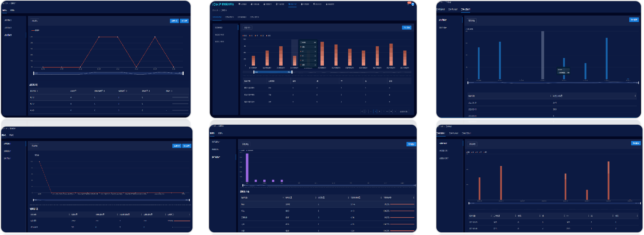The width and height of the screenshot is (644, 235).
Task: Select second sidebar item beside orange gradient bar chart
Action: (x=220, y=35)
